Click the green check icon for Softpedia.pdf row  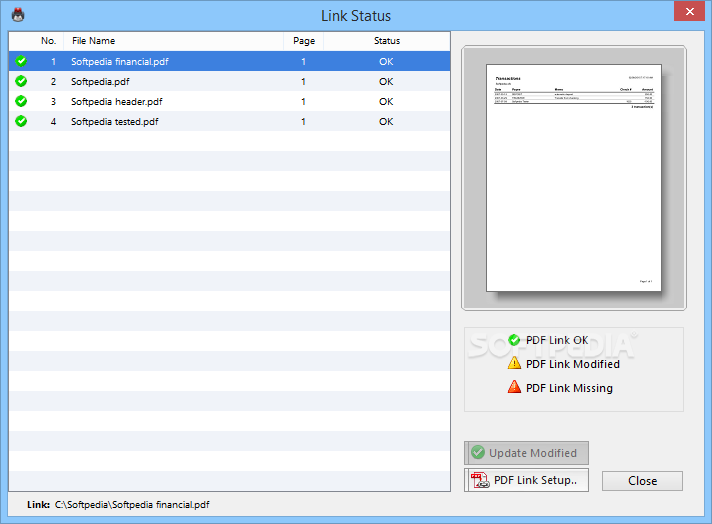[x=21, y=81]
